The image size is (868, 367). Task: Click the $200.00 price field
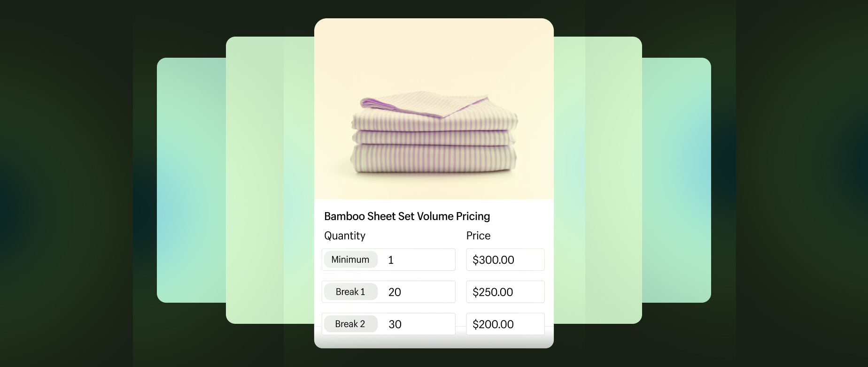pyautogui.click(x=505, y=324)
